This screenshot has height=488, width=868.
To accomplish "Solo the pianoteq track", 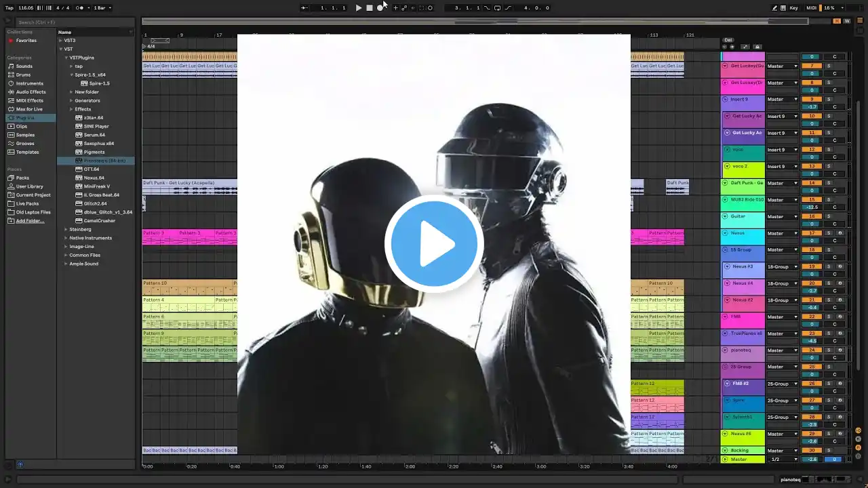I will (829, 350).
